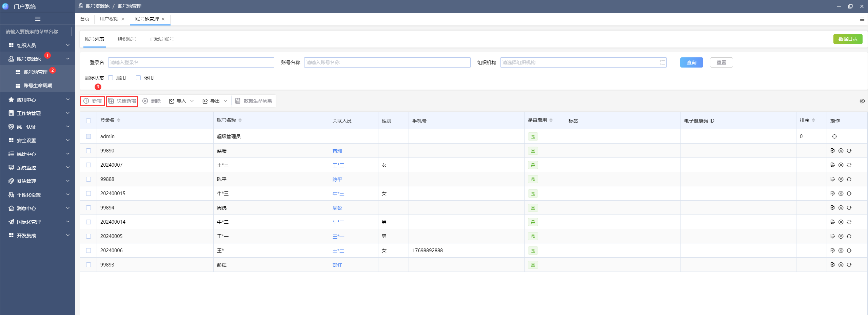Click the refresh icon for row 99893
This screenshot has width=868, height=315.
849,265
